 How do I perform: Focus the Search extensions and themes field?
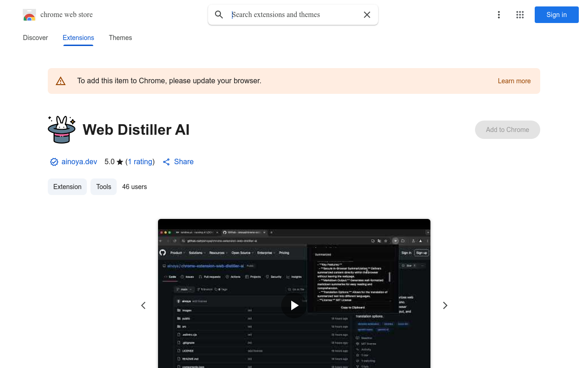click(294, 15)
